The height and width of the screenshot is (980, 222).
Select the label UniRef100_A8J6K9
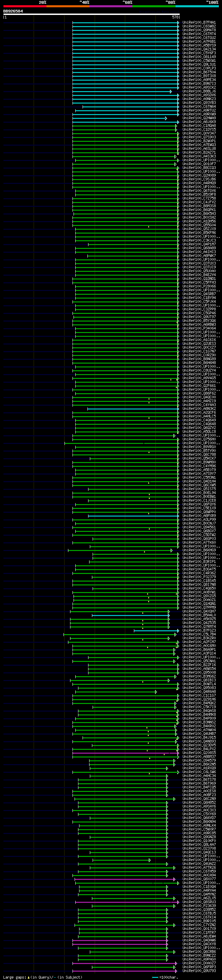(199, 122)
